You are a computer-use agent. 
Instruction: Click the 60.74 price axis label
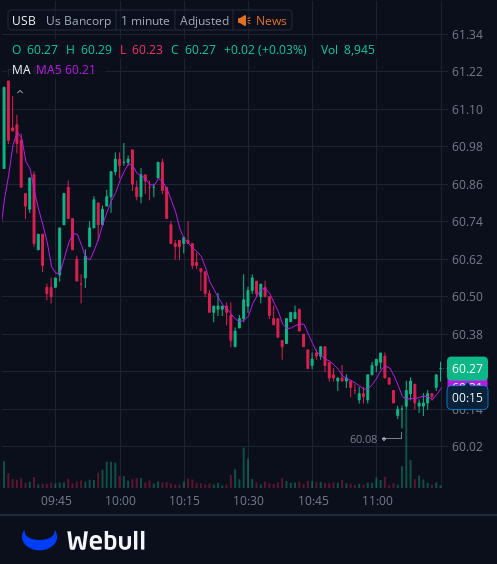coord(467,222)
